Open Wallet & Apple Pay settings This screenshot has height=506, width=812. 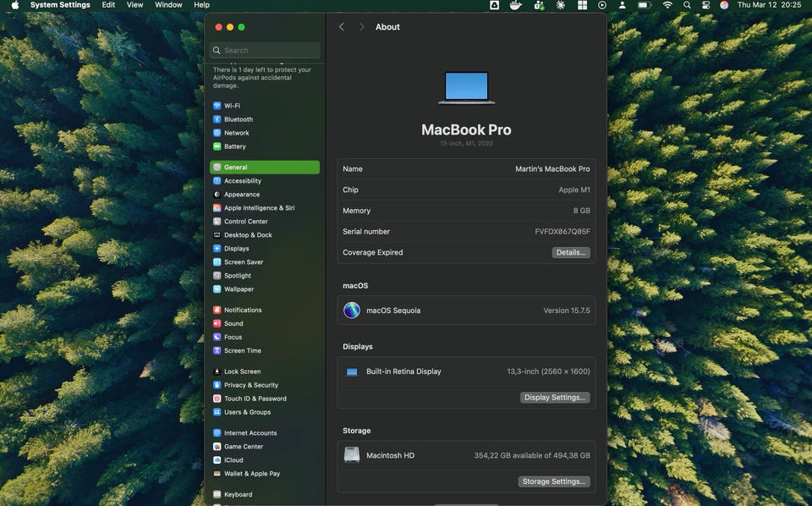pyautogui.click(x=251, y=474)
